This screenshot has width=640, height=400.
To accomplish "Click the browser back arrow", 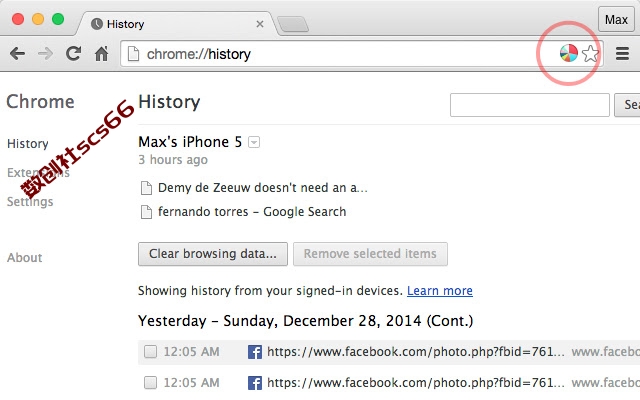I will coord(18,54).
